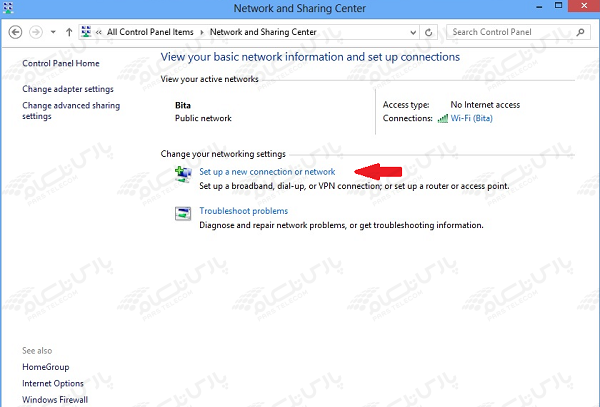Image resolution: width=600 pixels, height=407 pixels.
Task: Refresh the Network and Sharing Center page
Action: 429,32
